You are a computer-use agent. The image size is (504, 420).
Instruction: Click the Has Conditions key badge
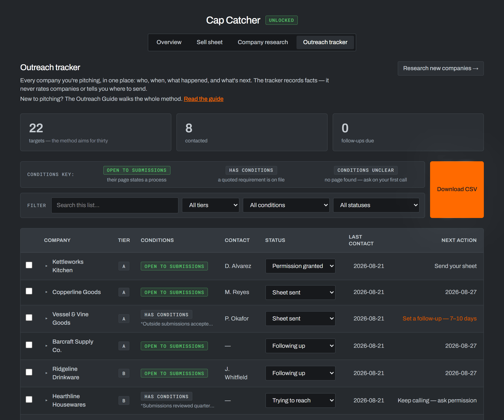(251, 170)
